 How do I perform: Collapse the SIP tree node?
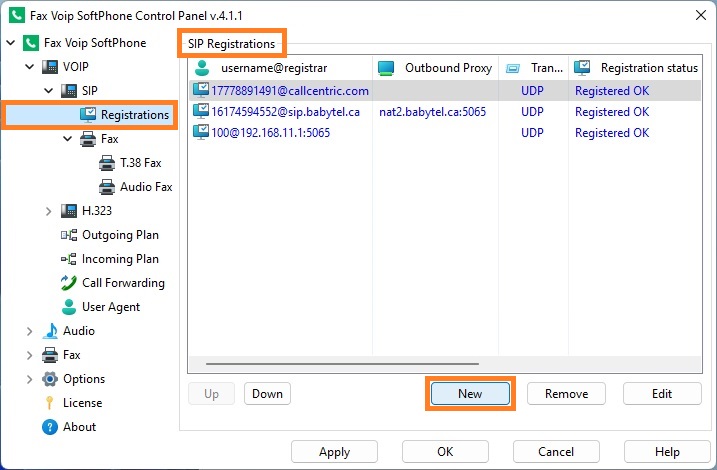coord(48,91)
